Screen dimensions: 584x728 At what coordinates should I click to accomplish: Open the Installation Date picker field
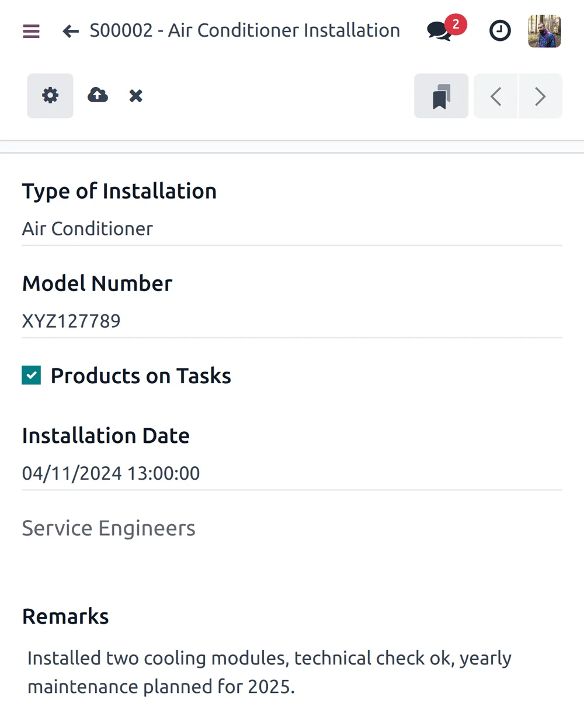click(291, 473)
